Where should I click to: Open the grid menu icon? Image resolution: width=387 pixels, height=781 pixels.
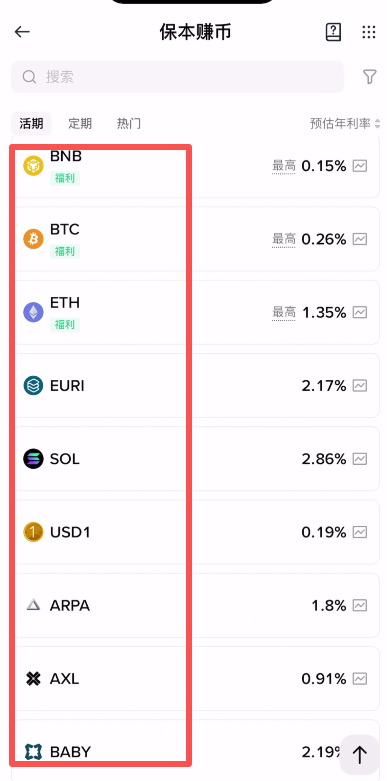click(x=369, y=32)
